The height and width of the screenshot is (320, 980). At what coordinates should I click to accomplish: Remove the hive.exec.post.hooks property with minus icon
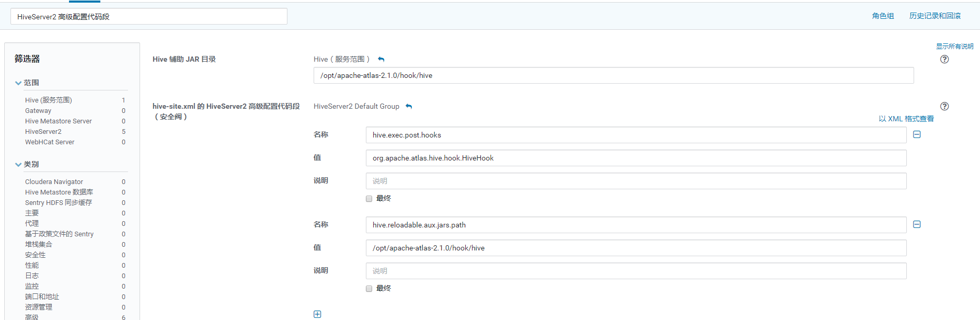[x=917, y=134]
